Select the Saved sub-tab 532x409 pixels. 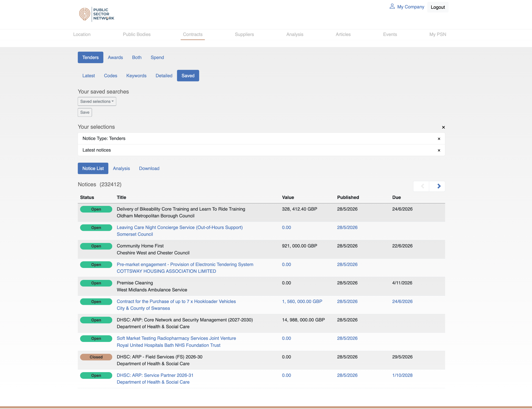point(188,76)
